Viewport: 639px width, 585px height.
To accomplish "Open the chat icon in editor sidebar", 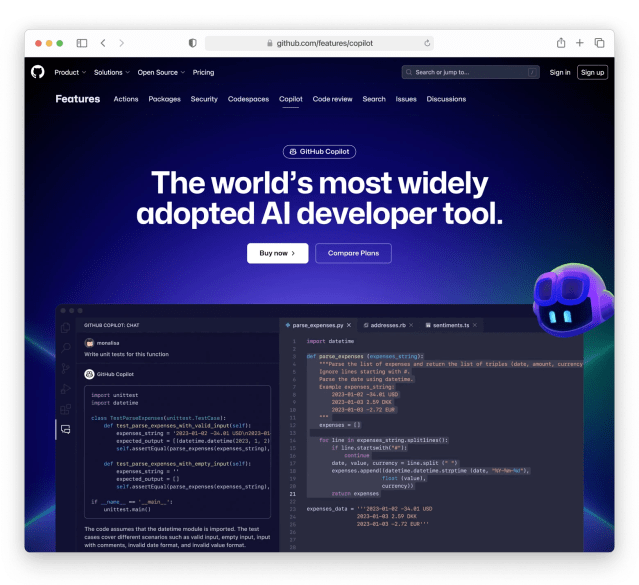I will [x=65, y=429].
